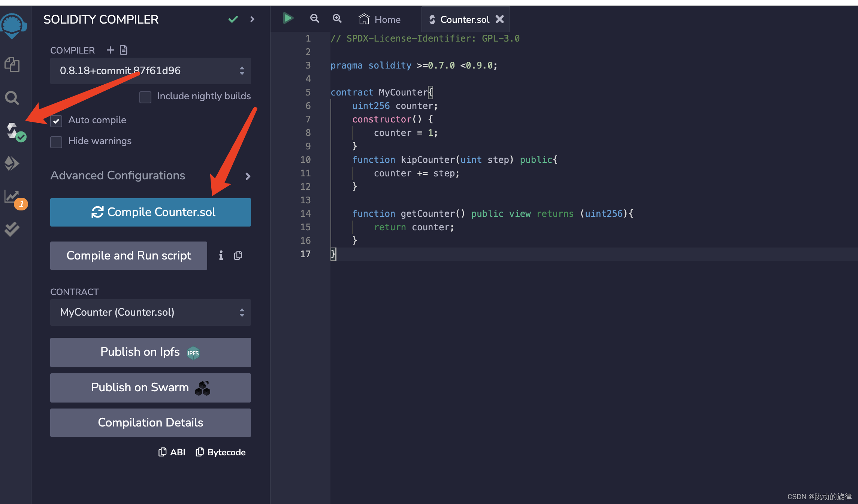This screenshot has width=858, height=504.
Task: Click Publish on Swarm
Action: tap(150, 388)
